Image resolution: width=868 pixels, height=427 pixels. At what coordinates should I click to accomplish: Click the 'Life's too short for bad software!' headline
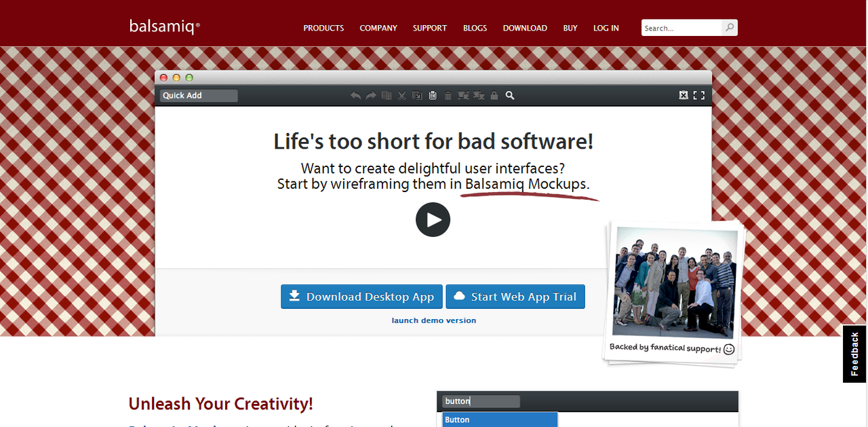pyautogui.click(x=433, y=141)
